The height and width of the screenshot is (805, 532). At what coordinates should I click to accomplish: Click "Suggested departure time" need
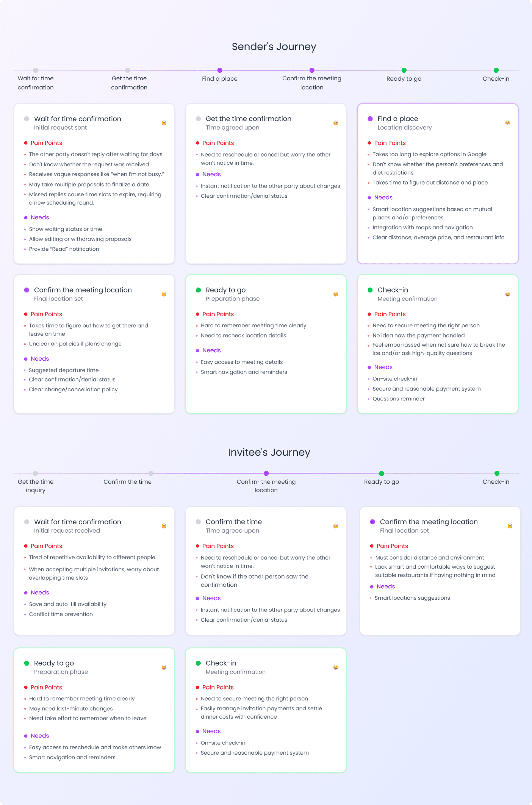click(x=64, y=370)
